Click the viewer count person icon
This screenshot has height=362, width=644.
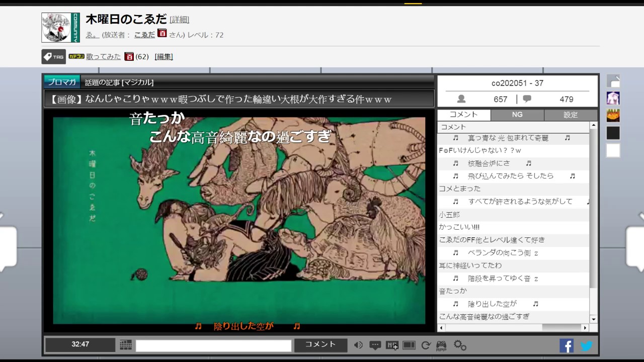(461, 99)
